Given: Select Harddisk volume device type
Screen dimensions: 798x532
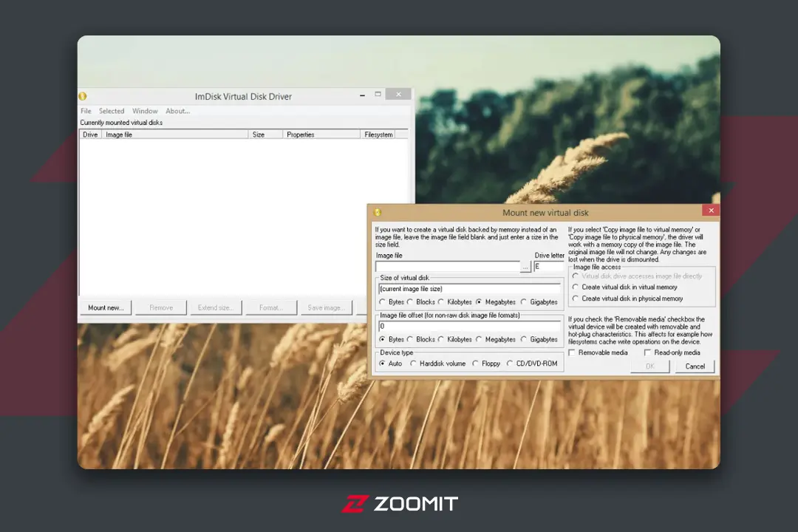Looking at the screenshot, I should tap(413, 364).
